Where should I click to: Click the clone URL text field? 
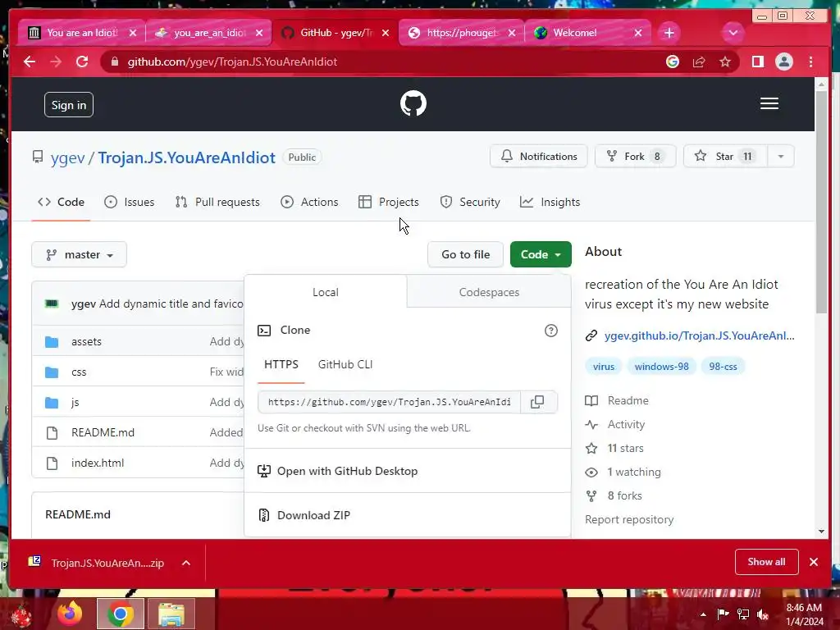pyautogui.click(x=390, y=402)
